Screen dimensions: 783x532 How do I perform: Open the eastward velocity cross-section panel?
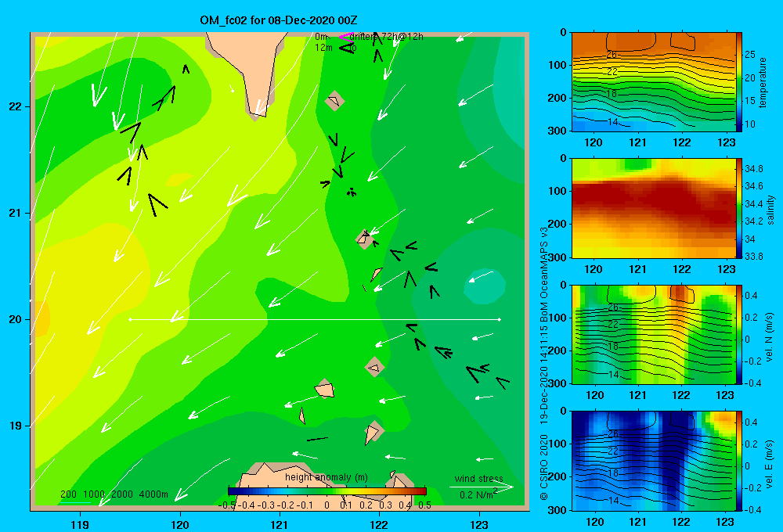653,461
